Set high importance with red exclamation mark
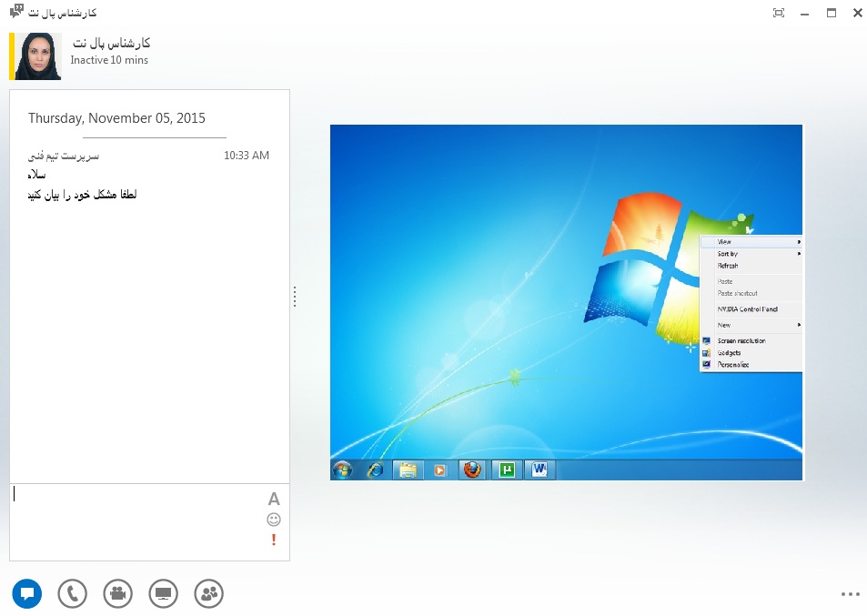The image size is (867, 616). coord(274,540)
